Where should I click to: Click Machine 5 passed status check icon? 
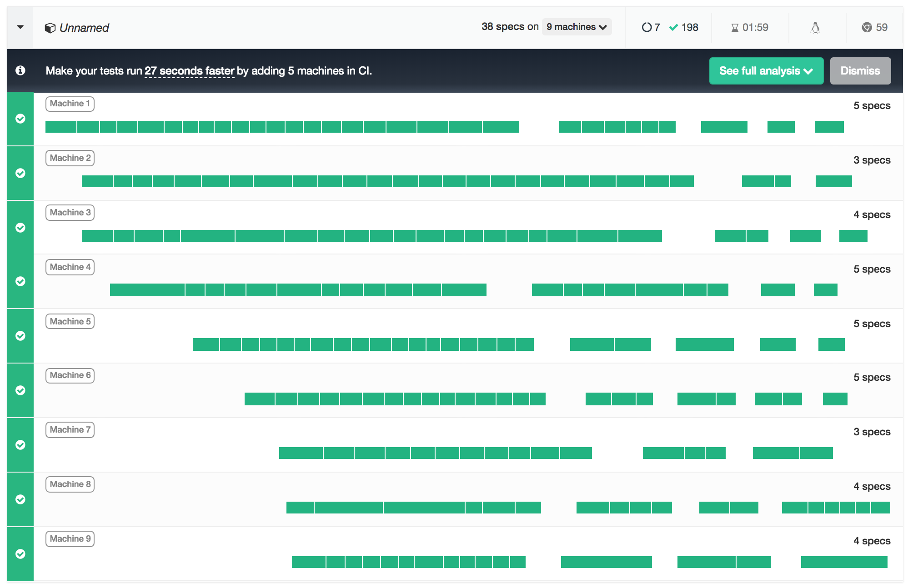pos(20,336)
